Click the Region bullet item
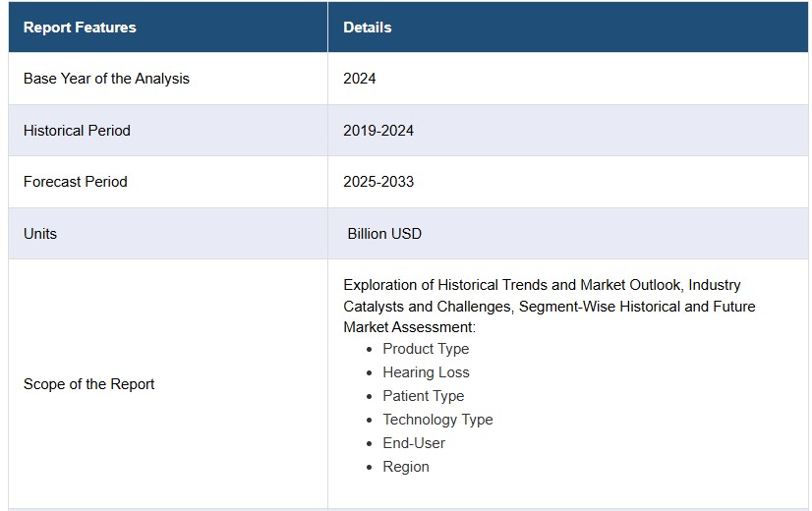This screenshot has width=812, height=511. tap(405, 467)
